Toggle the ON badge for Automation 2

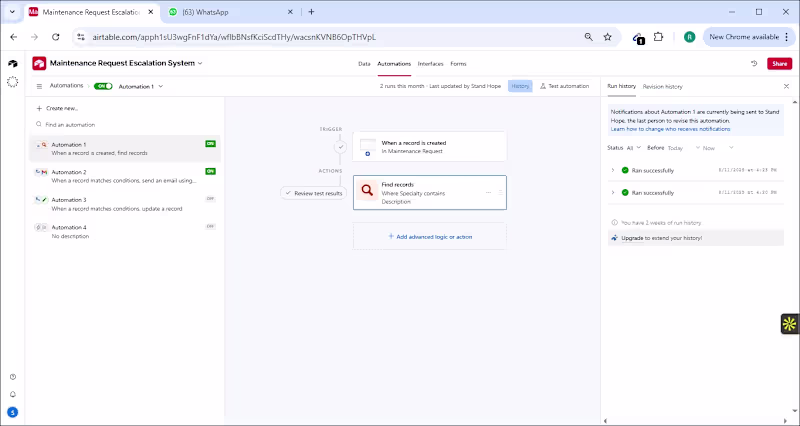210,171
